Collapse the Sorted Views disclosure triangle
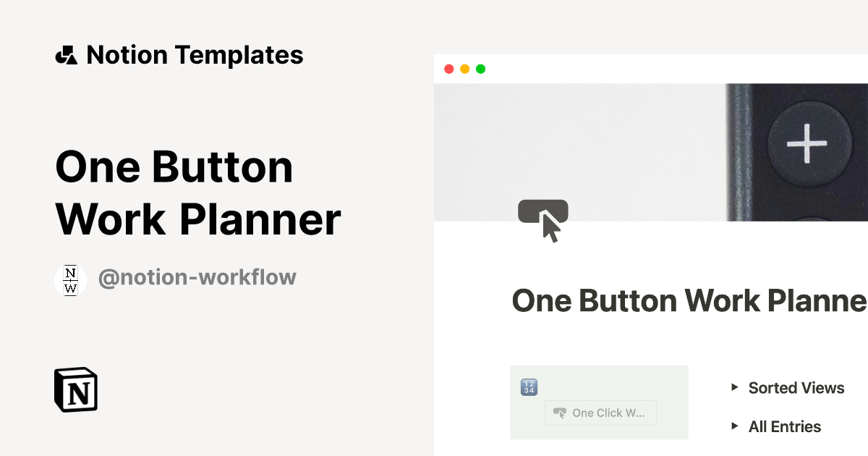Screen dimensions: 868x456 [x=736, y=388]
